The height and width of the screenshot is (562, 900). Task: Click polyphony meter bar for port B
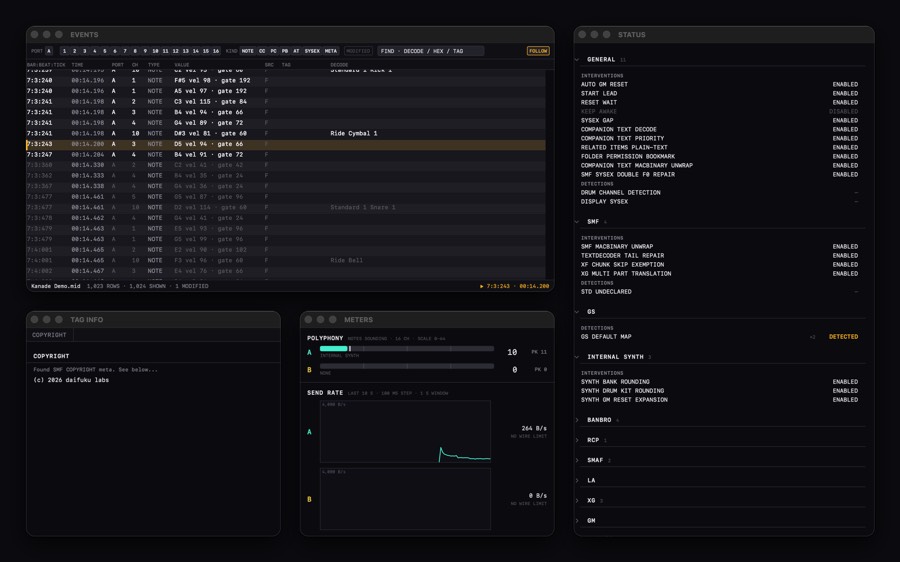point(406,366)
